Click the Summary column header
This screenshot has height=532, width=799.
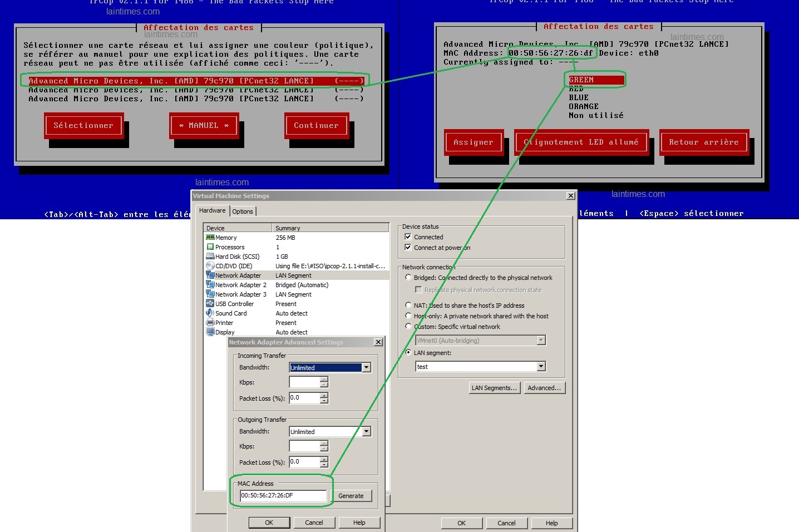click(x=331, y=228)
